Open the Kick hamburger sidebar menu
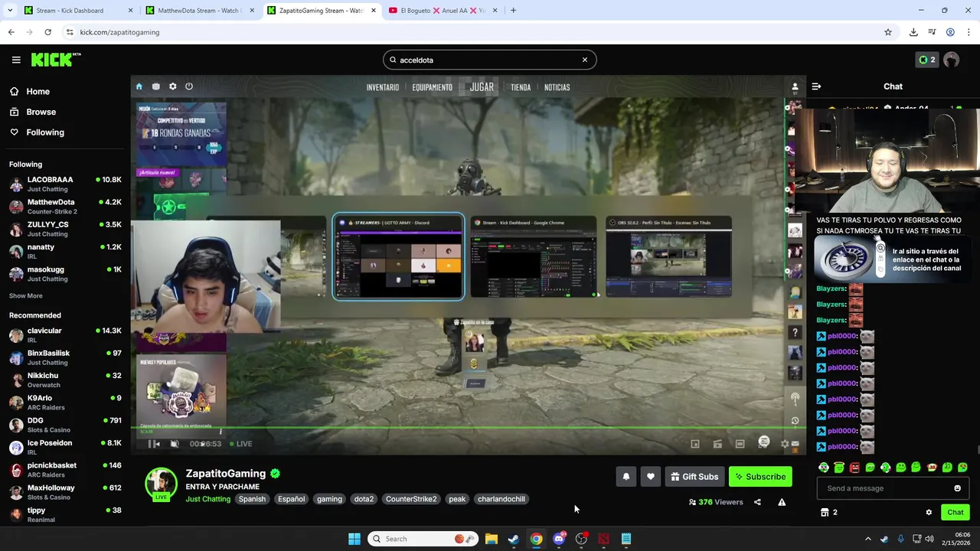 click(16, 60)
